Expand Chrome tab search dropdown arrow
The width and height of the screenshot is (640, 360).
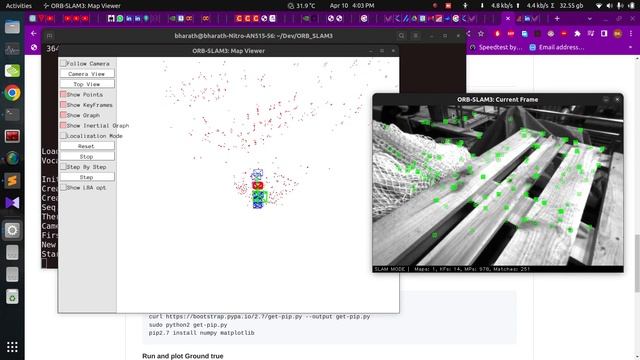click(589, 18)
